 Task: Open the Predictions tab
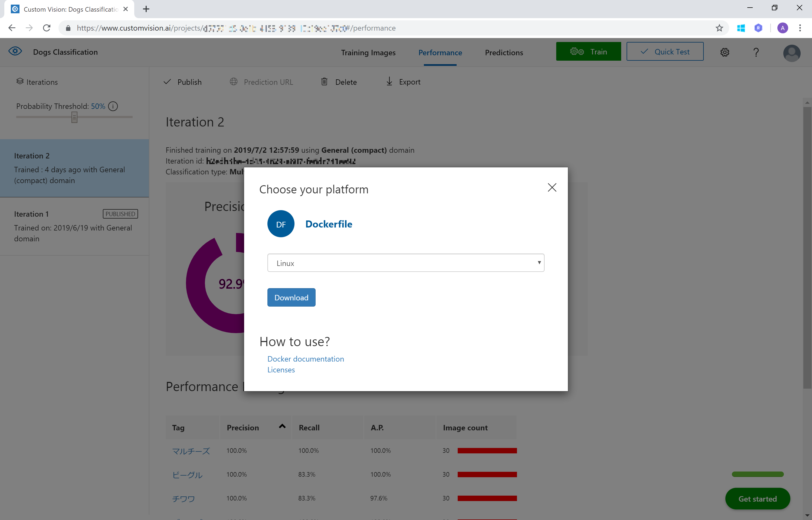pyautogui.click(x=504, y=53)
